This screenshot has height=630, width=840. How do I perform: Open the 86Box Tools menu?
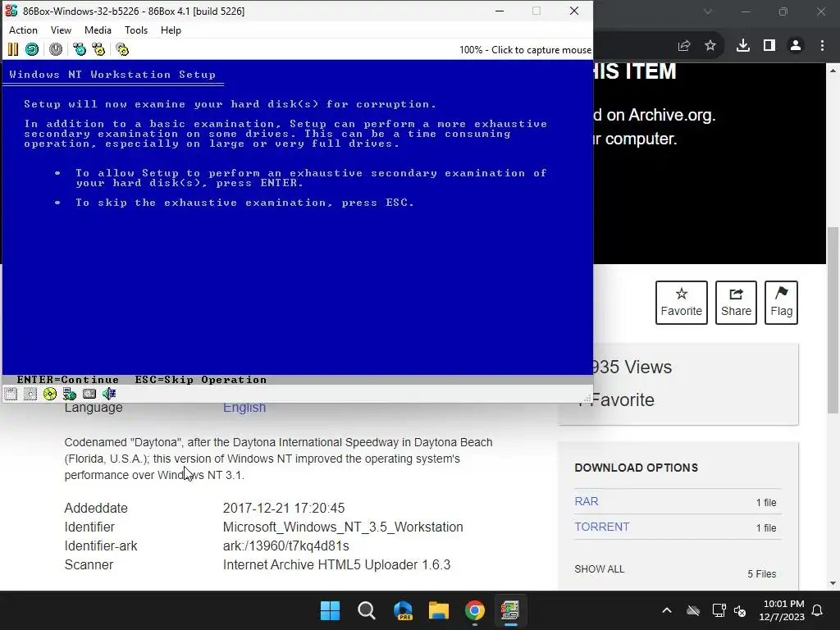[x=136, y=30]
